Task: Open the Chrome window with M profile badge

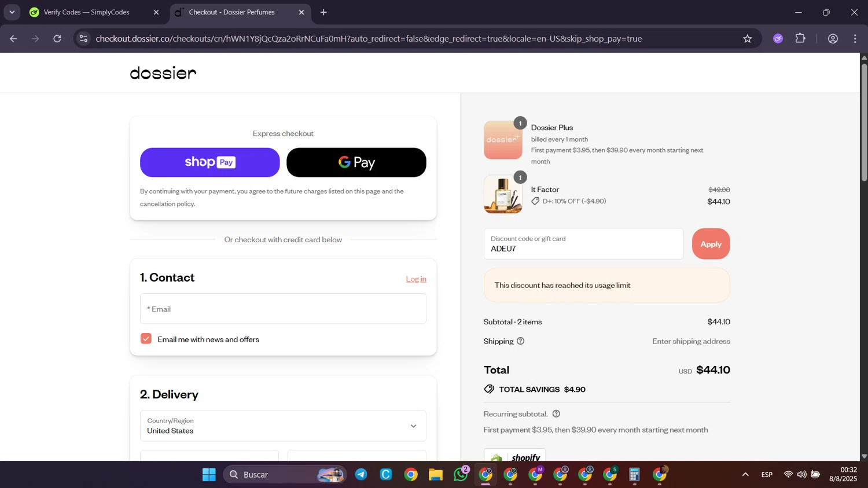Action: [x=536, y=475]
